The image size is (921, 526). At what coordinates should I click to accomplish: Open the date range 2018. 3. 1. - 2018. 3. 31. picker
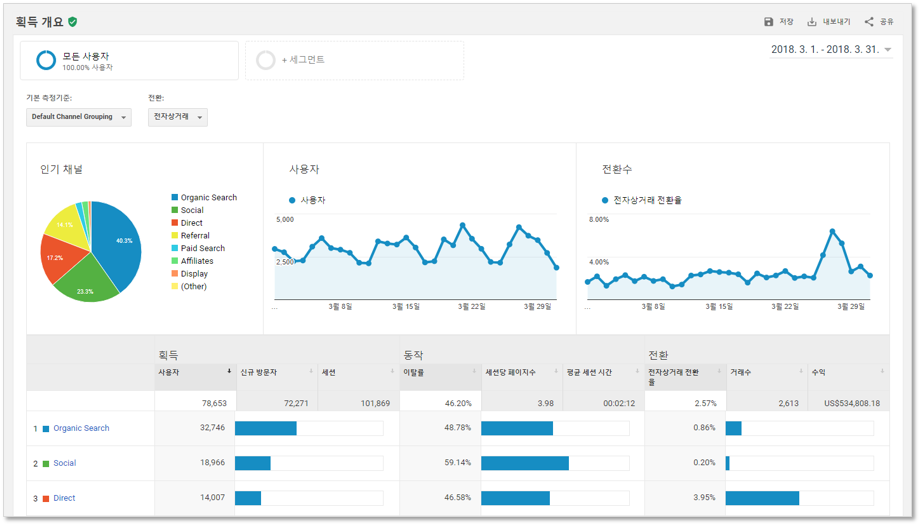pyautogui.click(x=831, y=50)
